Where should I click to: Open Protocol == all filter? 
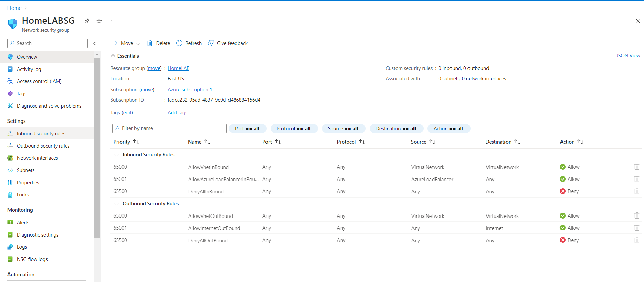[x=294, y=129]
